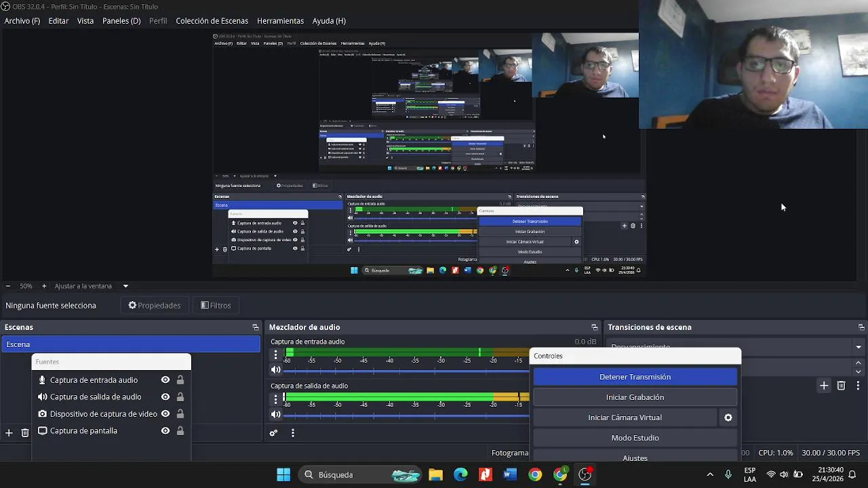Screen dimensions: 868x488
Task: Open Microsoft Word from taskbar
Action: 510,475
